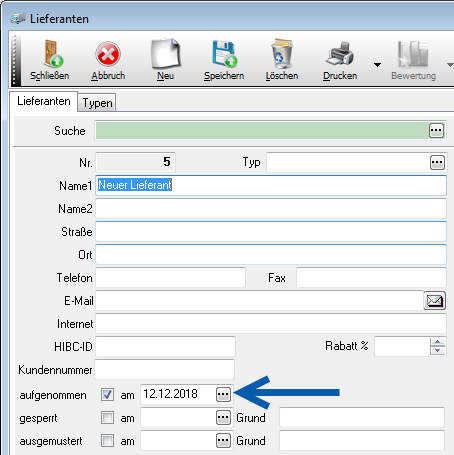Save using the Speichern floppy disk icon
Viewport: 454px width, 455px height.
(224, 54)
